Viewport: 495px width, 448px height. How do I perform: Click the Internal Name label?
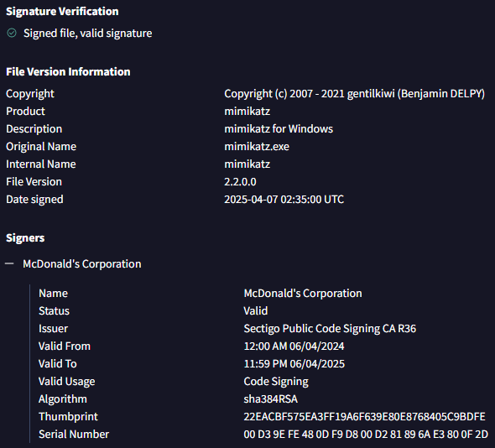tap(41, 164)
